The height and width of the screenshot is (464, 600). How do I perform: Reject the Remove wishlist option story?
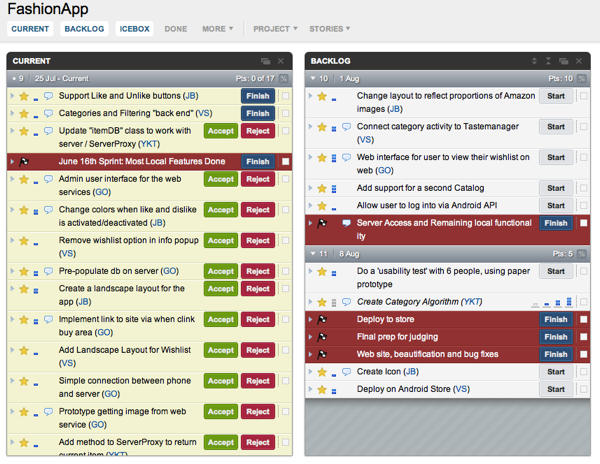pos(258,241)
